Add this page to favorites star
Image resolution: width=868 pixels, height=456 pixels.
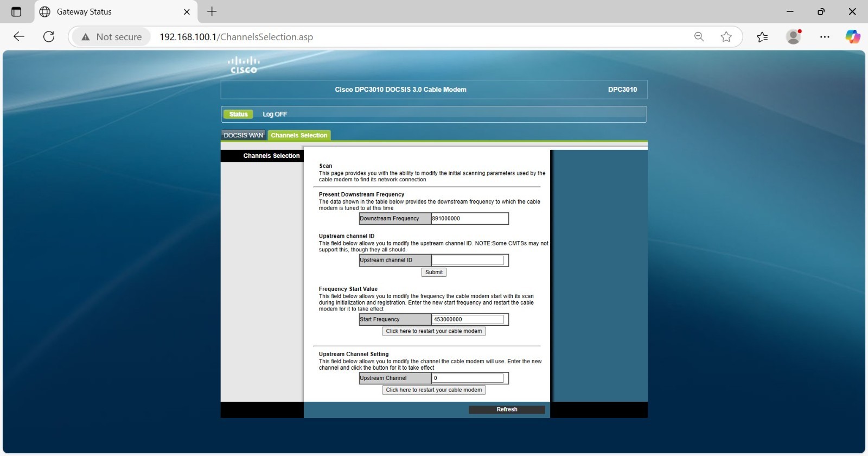click(x=726, y=36)
